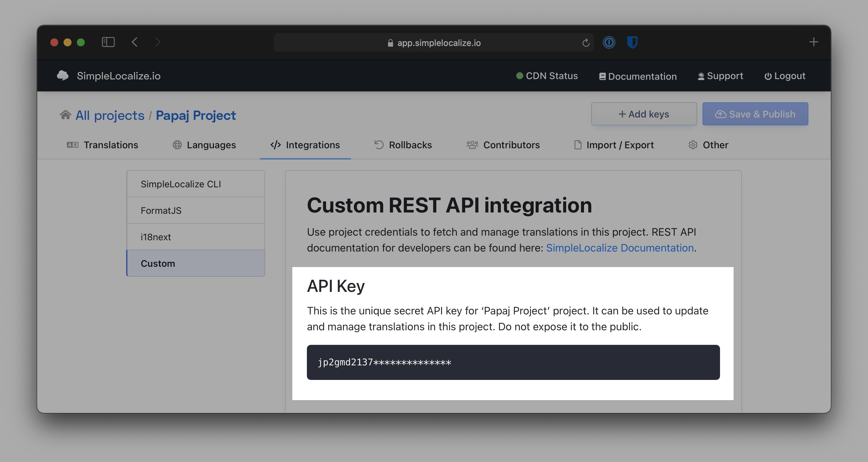
Task: Click the Other settings gear icon
Action: coord(692,145)
